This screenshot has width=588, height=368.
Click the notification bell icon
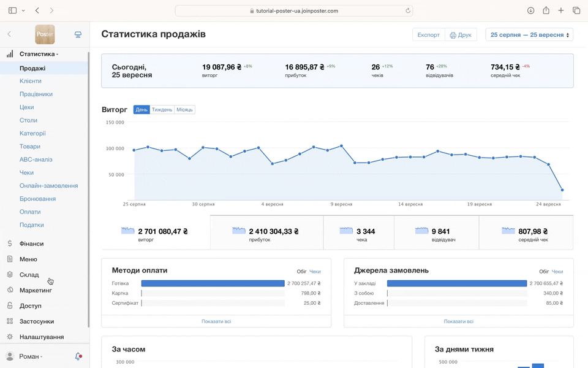click(x=78, y=356)
